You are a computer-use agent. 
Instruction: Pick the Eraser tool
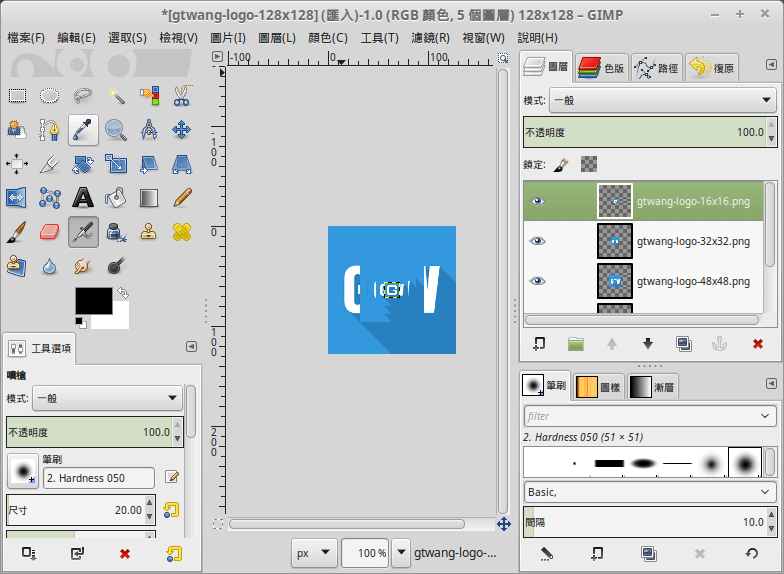[x=50, y=232]
